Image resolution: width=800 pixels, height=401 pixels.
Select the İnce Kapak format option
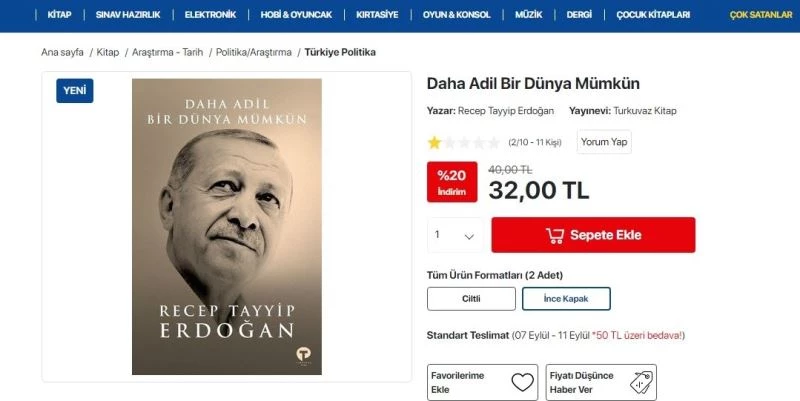click(x=566, y=299)
